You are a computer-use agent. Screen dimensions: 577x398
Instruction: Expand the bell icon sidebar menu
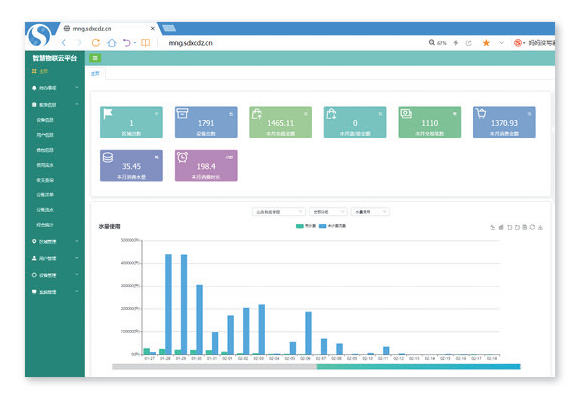point(55,88)
